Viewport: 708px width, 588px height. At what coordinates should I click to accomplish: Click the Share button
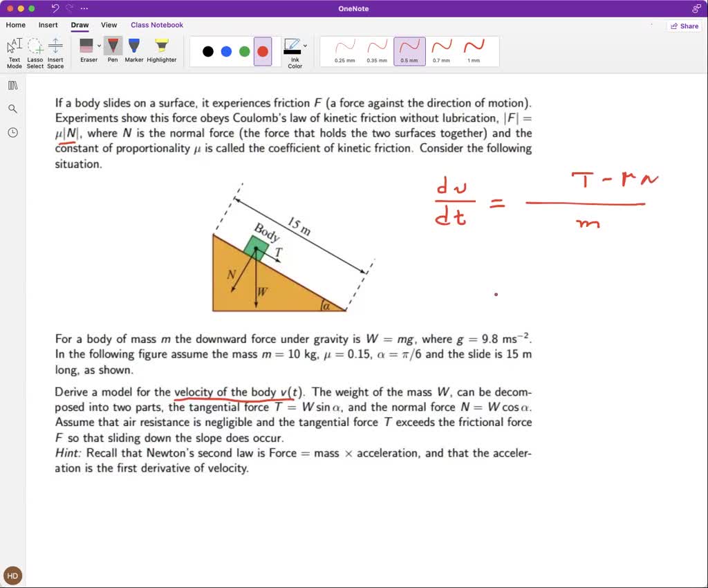click(684, 25)
